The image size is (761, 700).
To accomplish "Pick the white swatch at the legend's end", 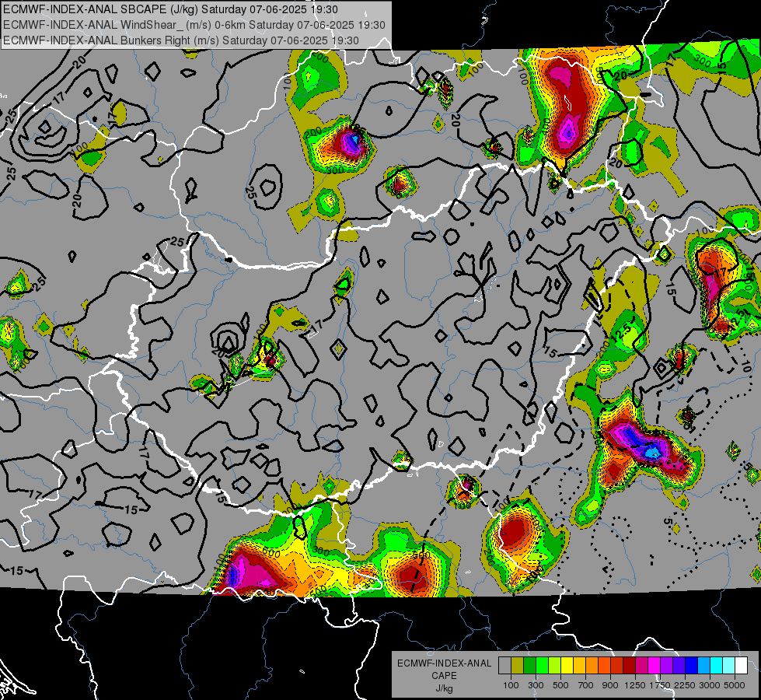I will (x=741, y=666).
